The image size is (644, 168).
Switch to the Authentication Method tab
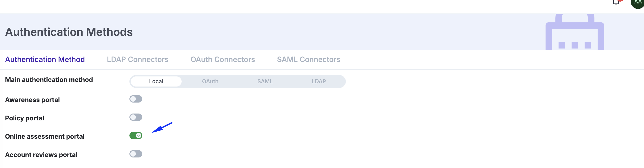(45, 59)
